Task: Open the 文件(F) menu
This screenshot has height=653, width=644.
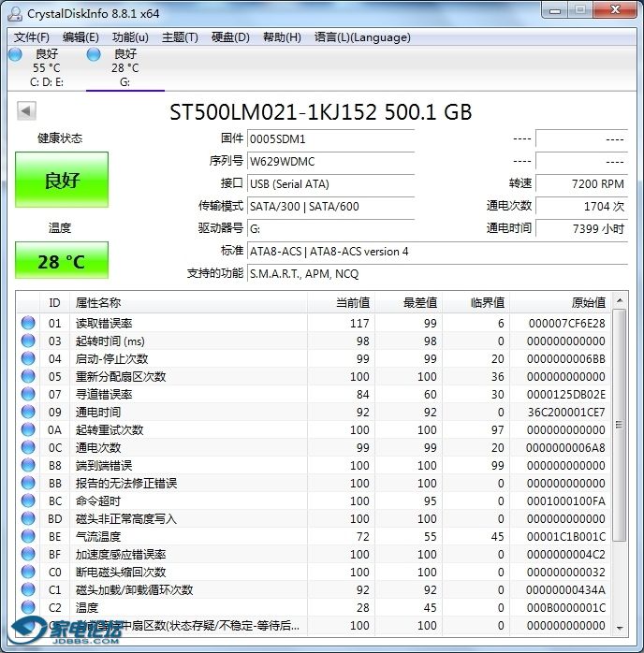Action: [x=31, y=37]
